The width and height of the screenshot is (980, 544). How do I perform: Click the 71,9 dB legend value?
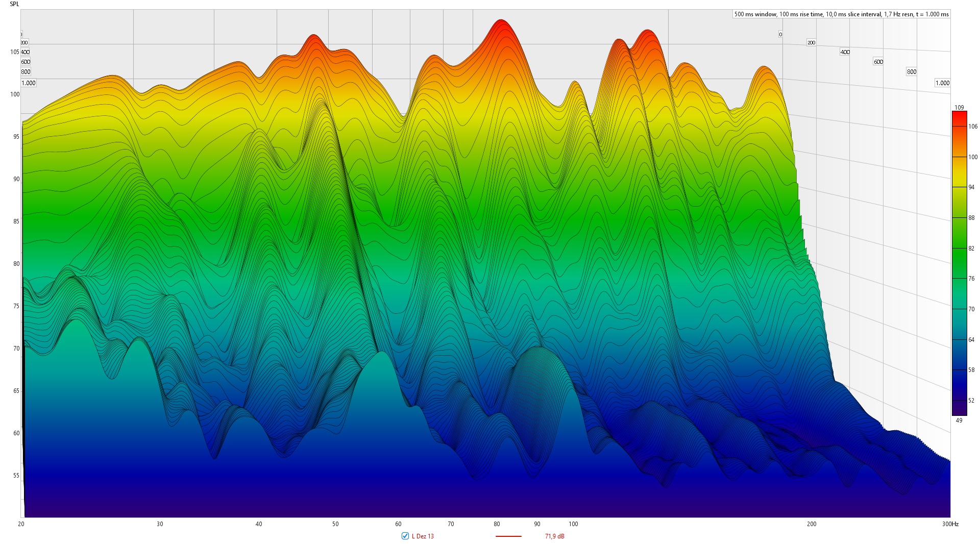(x=554, y=536)
